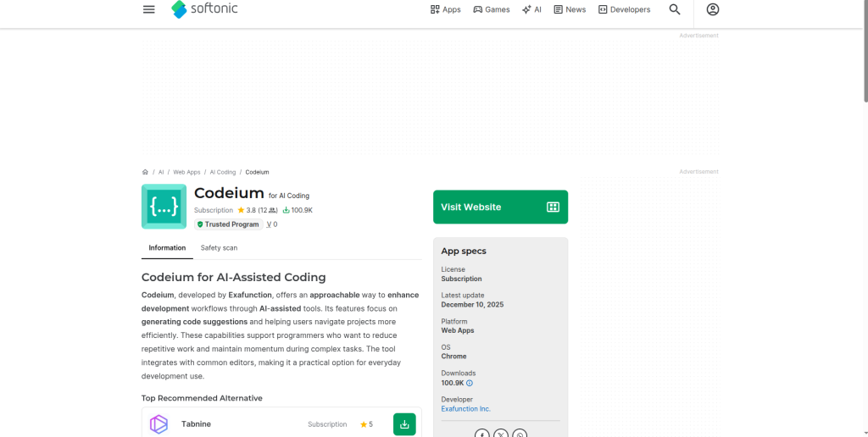
Task: Open the Tabnine alternative title
Action: (x=196, y=424)
